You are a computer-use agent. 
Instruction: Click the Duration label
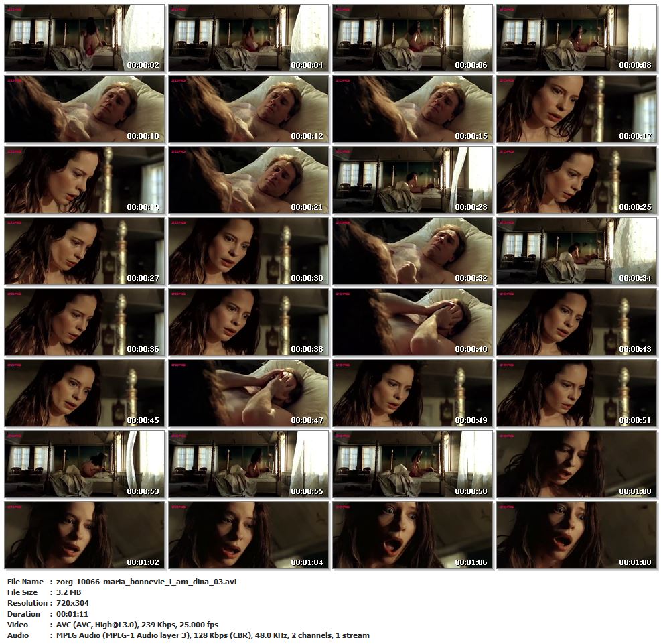pos(23,614)
